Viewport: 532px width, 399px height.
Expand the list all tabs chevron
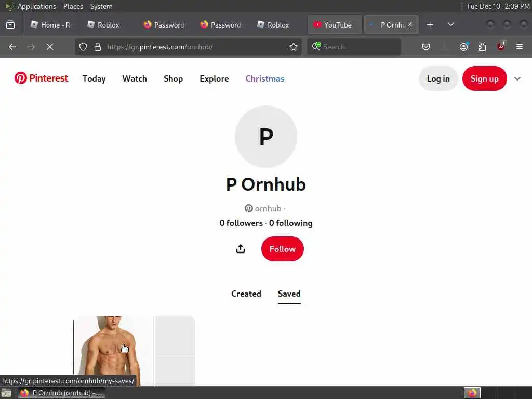coord(451,25)
